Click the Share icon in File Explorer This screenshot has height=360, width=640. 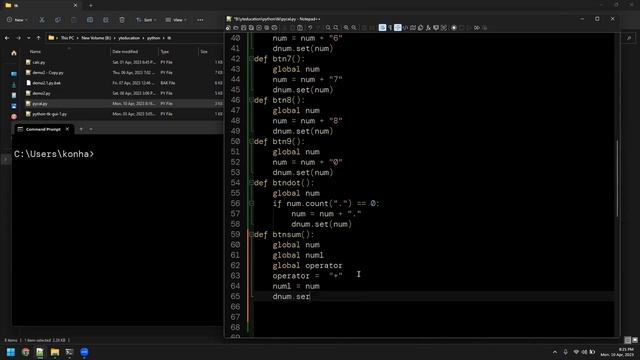[x=106, y=20]
